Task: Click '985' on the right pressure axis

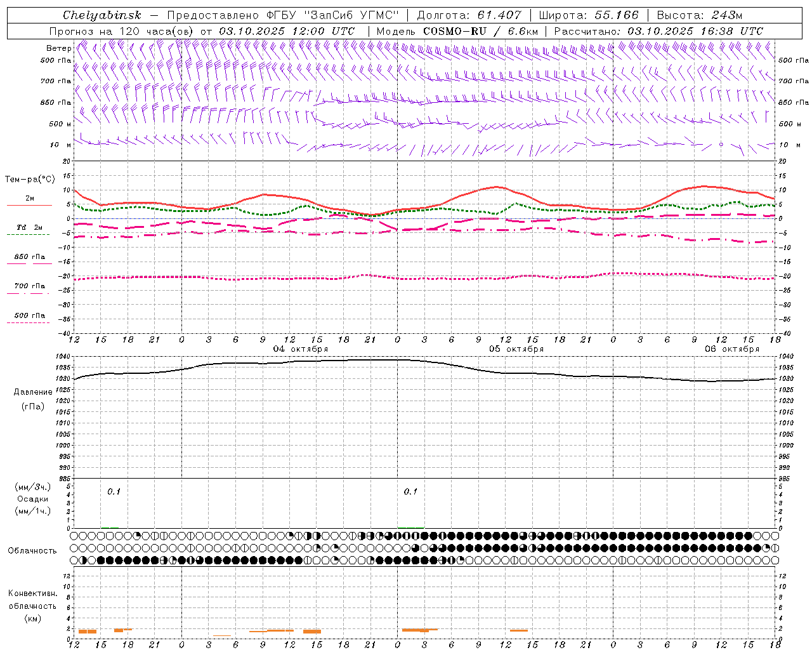Action: 785,479
